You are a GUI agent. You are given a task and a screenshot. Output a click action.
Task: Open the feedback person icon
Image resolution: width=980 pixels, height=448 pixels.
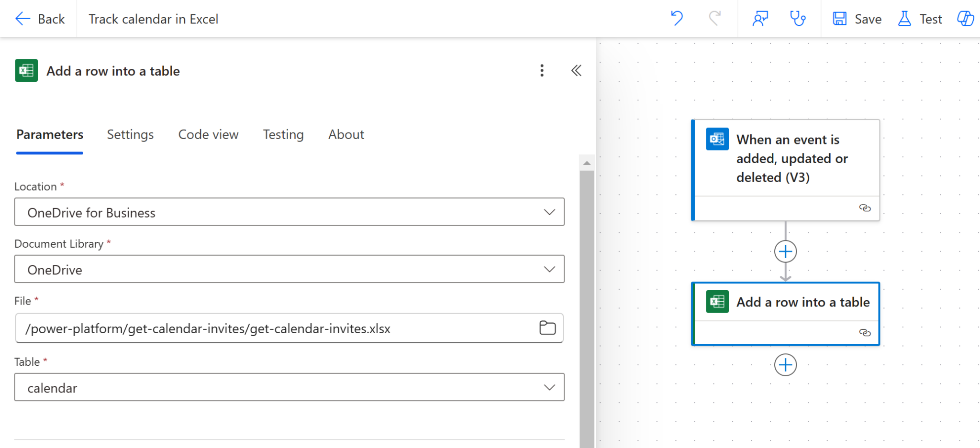pyautogui.click(x=760, y=19)
